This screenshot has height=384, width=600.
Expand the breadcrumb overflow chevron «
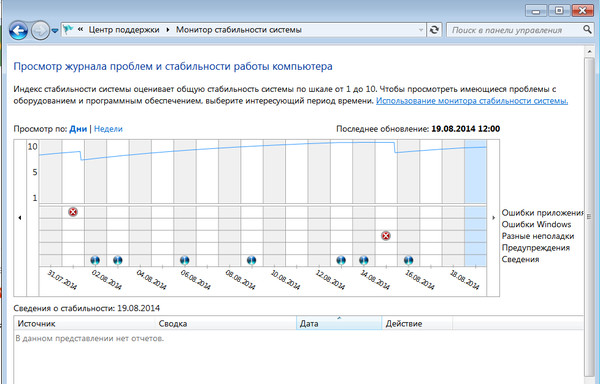(x=80, y=29)
